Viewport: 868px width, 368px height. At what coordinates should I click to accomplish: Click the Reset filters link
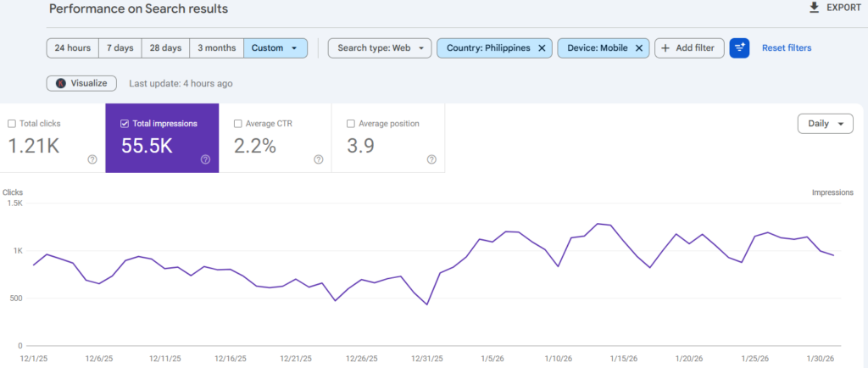click(x=786, y=48)
